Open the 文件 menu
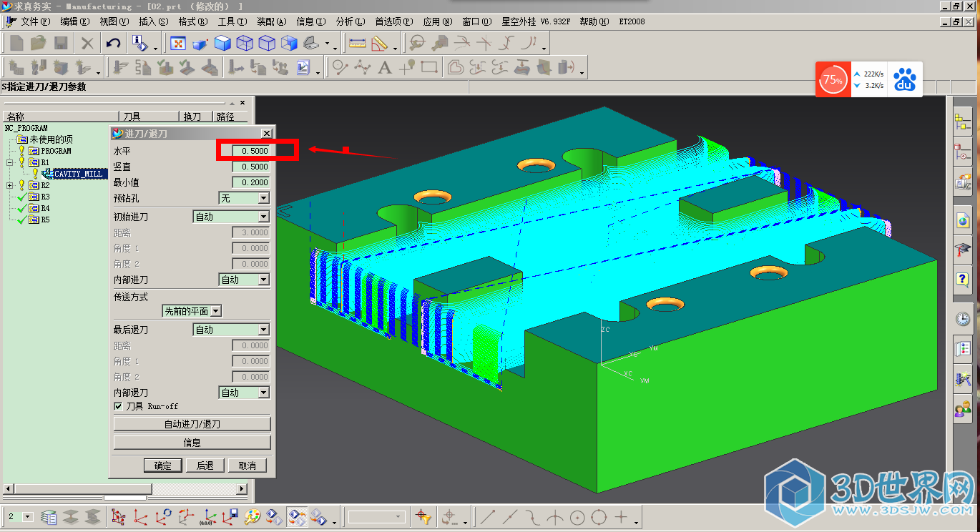Image resolution: width=980 pixels, height=532 pixels. pos(34,21)
